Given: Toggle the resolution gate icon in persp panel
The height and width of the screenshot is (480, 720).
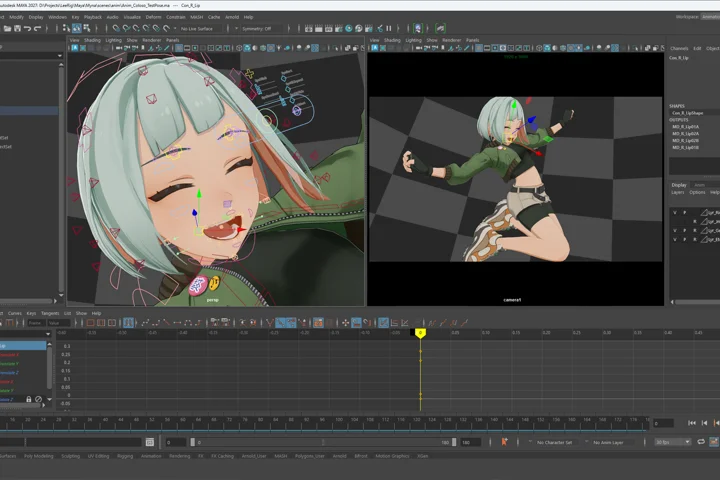Looking at the screenshot, I should coord(195,48).
